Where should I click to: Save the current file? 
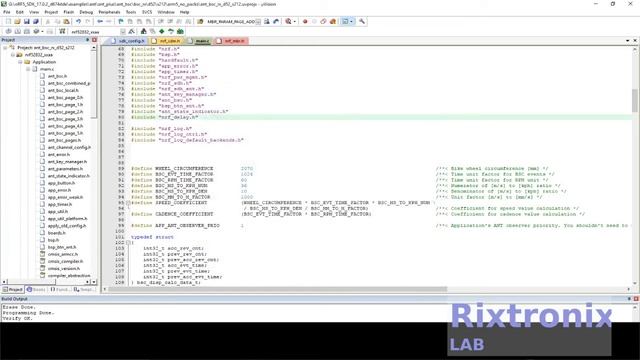pos(27,21)
